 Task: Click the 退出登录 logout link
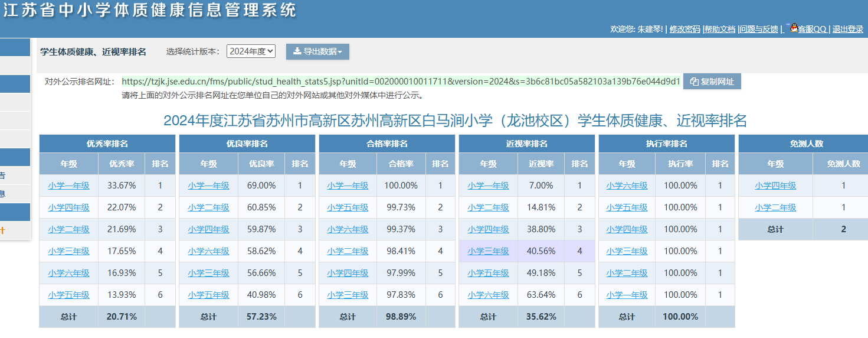pos(848,29)
